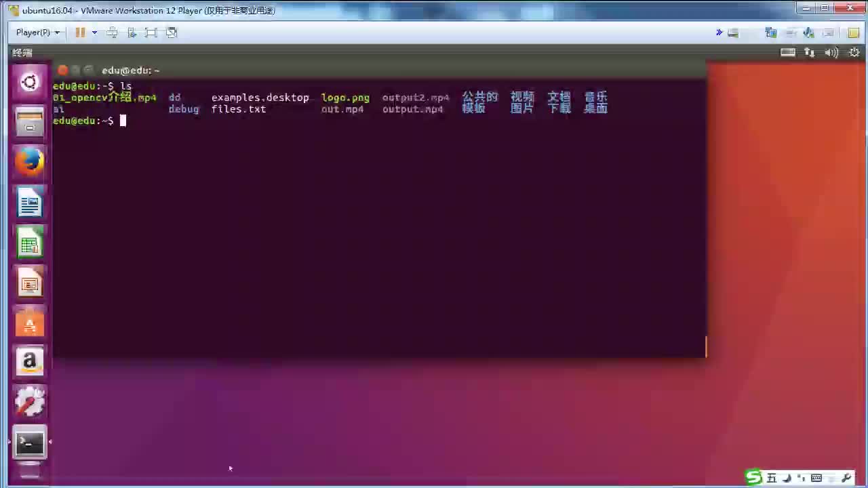This screenshot has height=488, width=868.
Task: Click the yellow message log icon
Action: 853,33
